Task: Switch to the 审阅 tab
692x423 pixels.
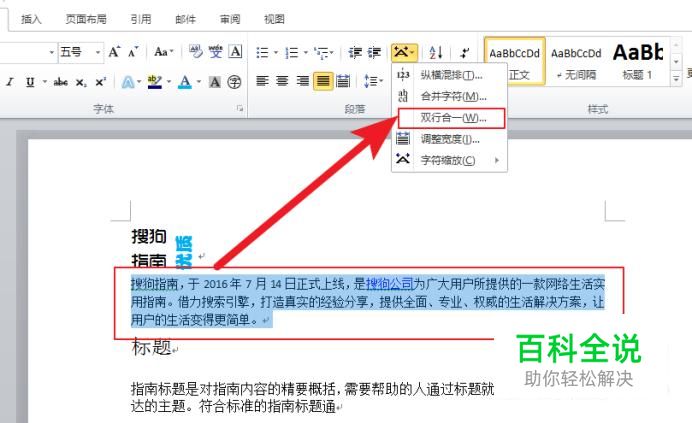Action: [230, 19]
